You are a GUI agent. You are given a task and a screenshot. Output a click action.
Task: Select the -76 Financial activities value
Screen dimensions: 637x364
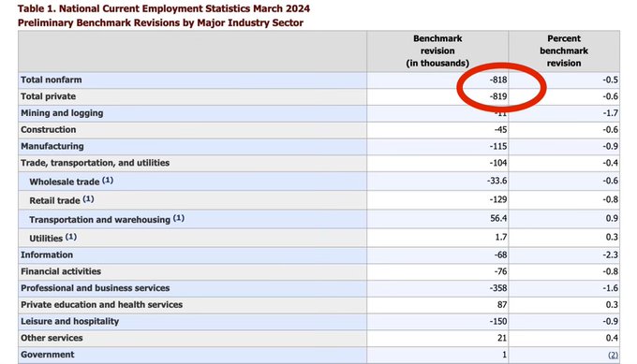pos(500,272)
